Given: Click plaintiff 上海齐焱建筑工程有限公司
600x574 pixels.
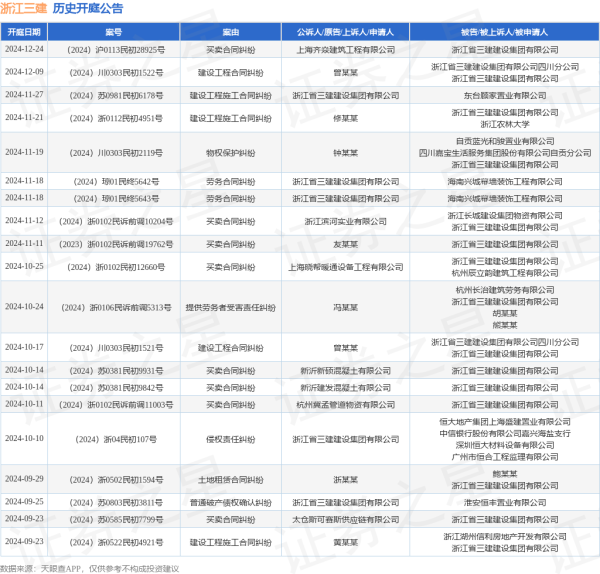Looking at the screenshot, I should coord(346,50).
